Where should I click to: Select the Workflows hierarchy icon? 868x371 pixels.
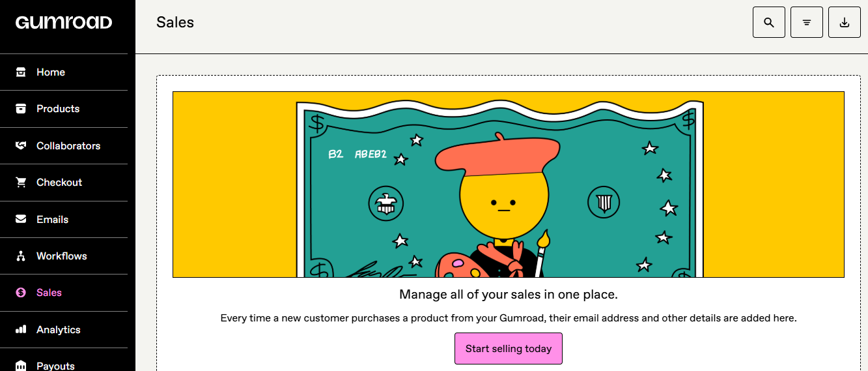(x=21, y=256)
